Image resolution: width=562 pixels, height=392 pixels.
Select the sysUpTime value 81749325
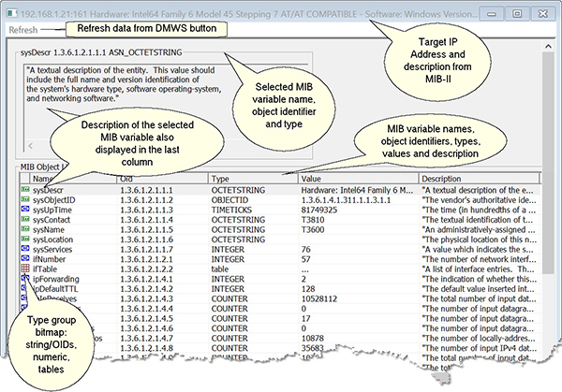click(x=321, y=211)
